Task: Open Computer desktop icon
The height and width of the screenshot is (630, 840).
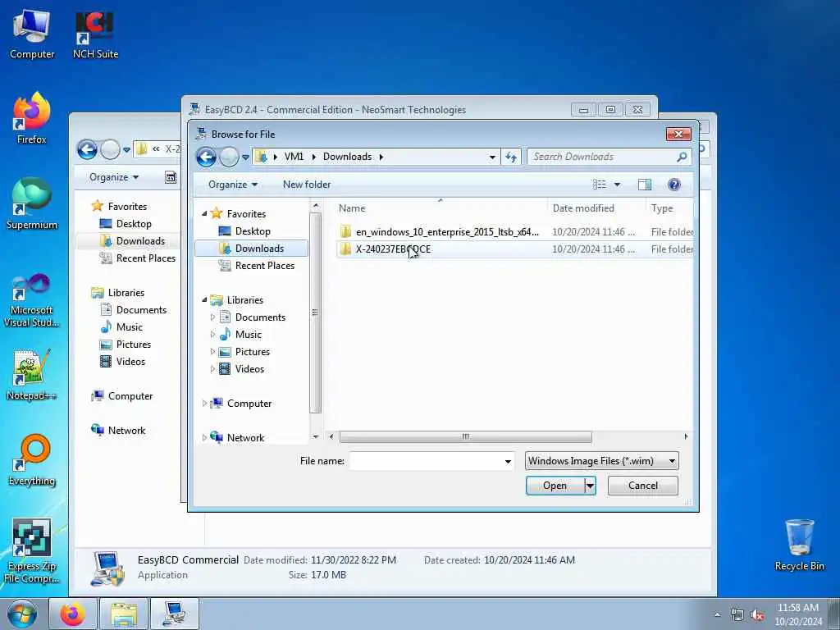Action: [32, 34]
